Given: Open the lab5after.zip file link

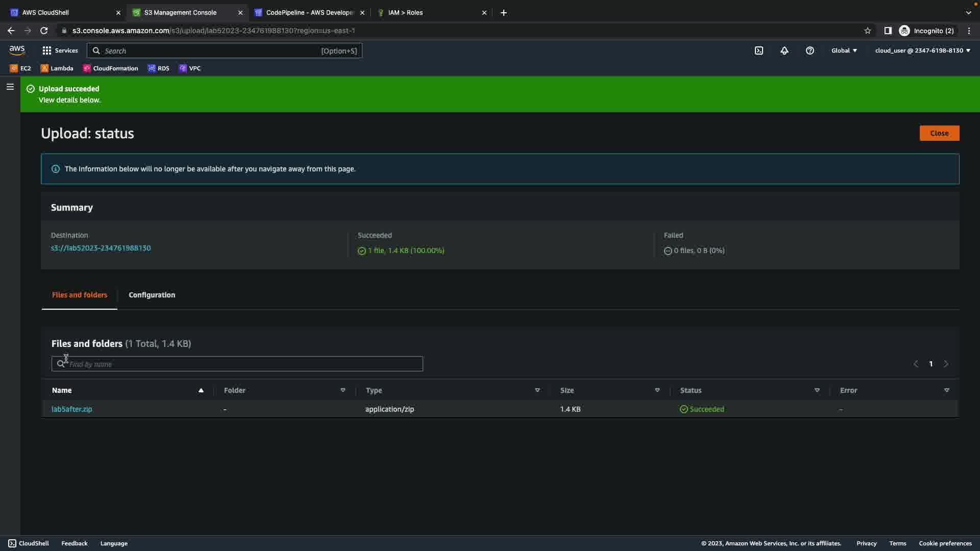Looking at the screenshot, I should point(72,409).
